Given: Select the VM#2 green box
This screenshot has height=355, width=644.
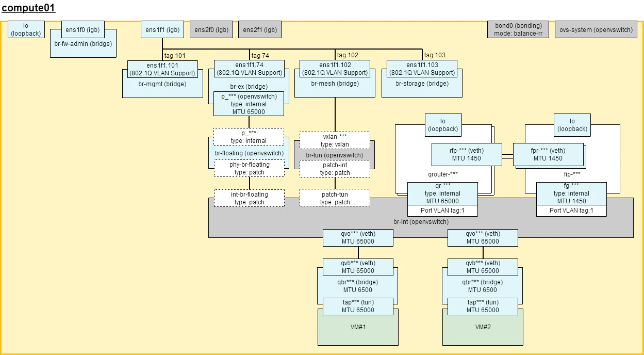Looking at the screenshot, I should point(483,327).
